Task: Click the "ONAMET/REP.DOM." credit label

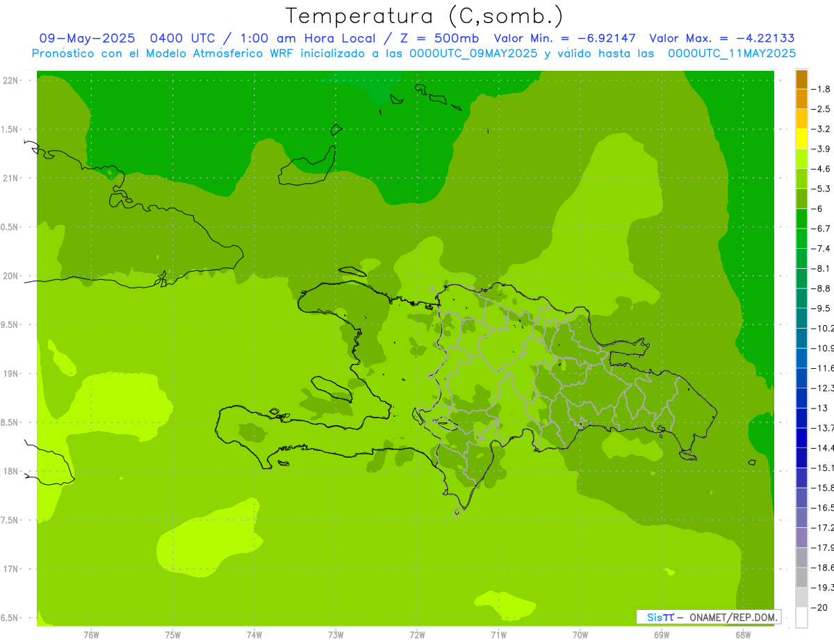Action: (x=733, y=617)
